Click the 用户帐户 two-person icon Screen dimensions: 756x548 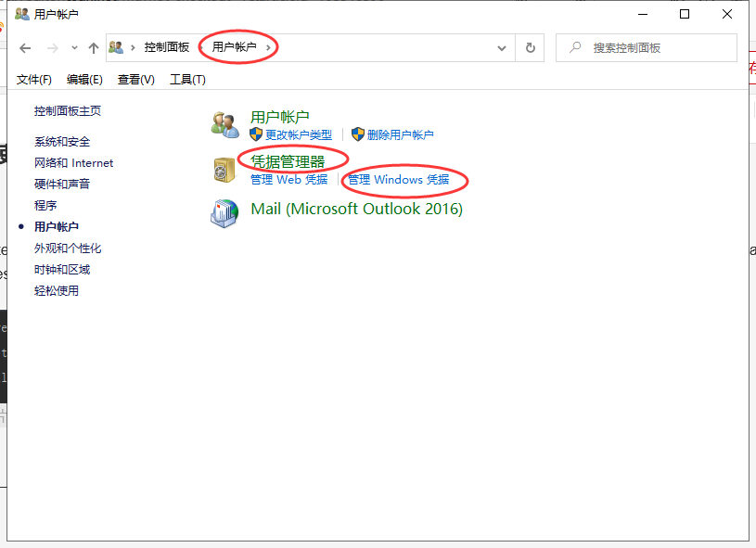224,123
